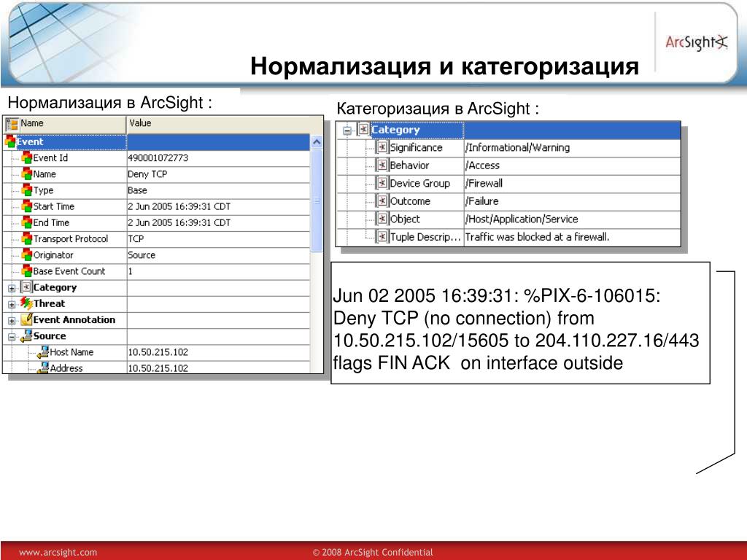Click the Base Event Count value 1
This screenshot has width=747, height=560.
pyautogui.click(x=130, y=271)
